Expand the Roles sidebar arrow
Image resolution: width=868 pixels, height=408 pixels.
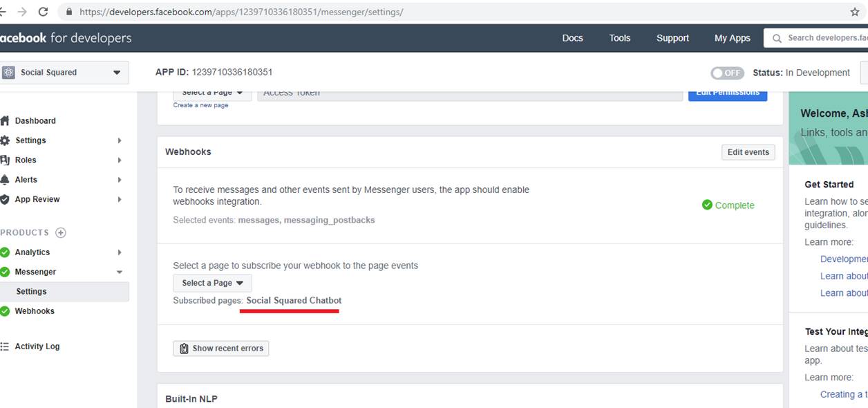point(120,160)
